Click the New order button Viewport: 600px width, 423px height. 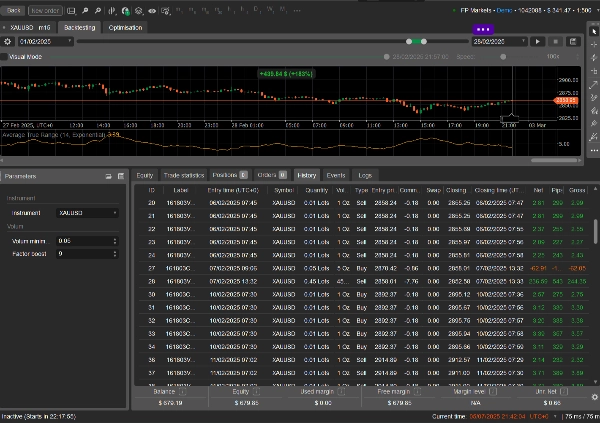click(45, 9)
